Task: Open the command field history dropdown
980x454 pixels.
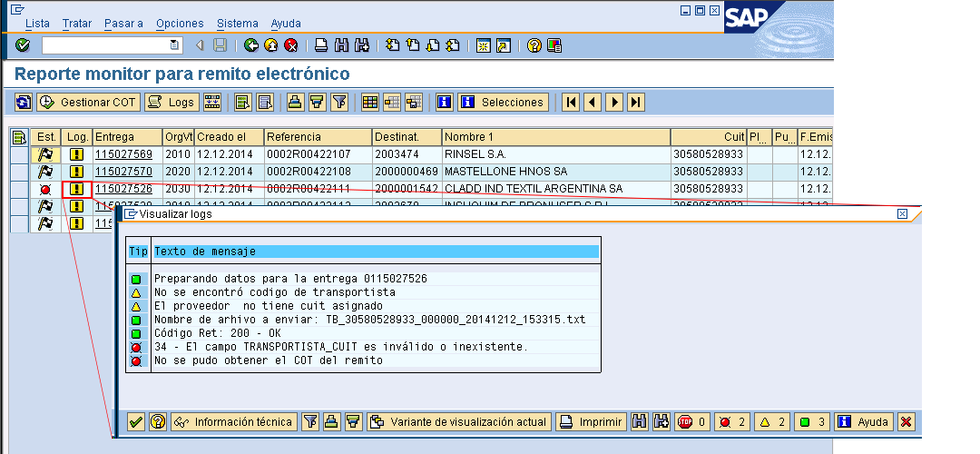Action: 176,45
